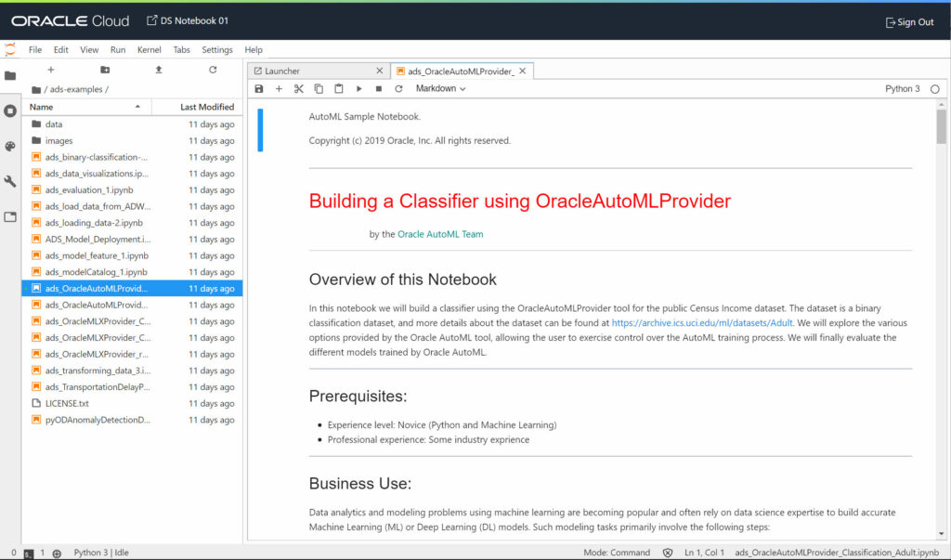The height and width of the screenshot is (560, 951).
Task: Copy the selected cell
Action: [319, 88]
